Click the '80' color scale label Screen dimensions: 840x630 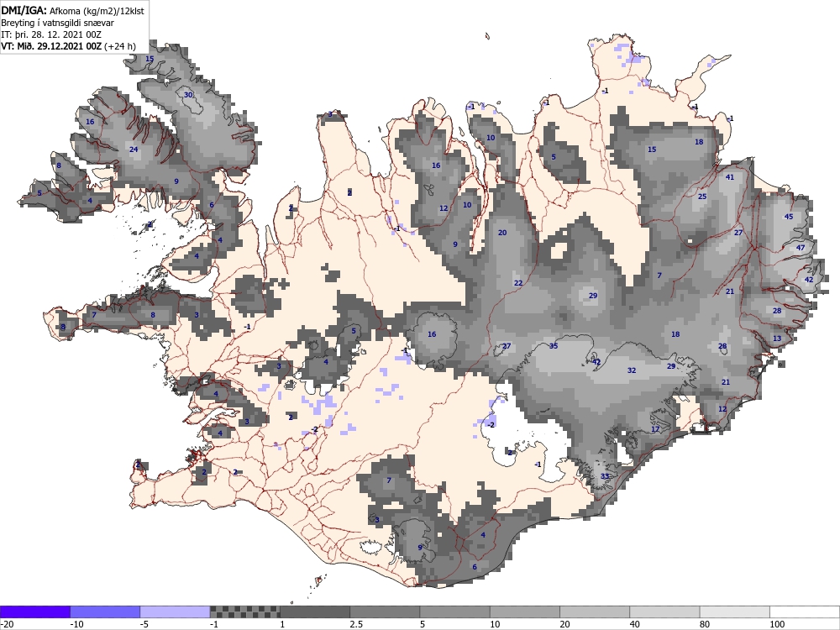tap(706, 624)
